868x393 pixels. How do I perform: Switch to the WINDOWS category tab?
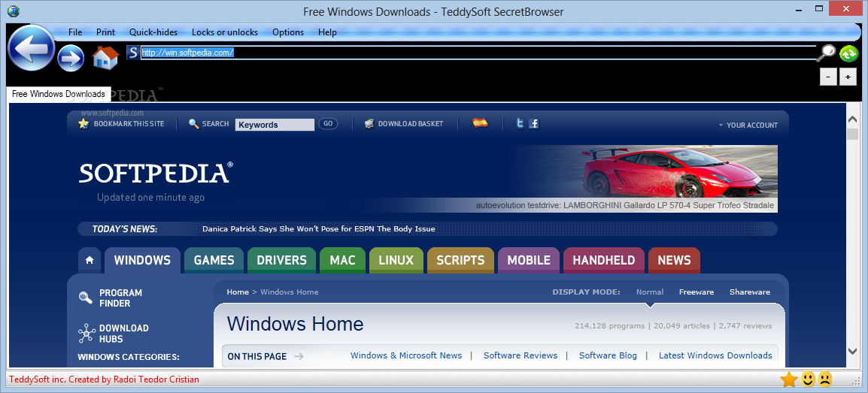pyautogui.click(x=142, y=260)
